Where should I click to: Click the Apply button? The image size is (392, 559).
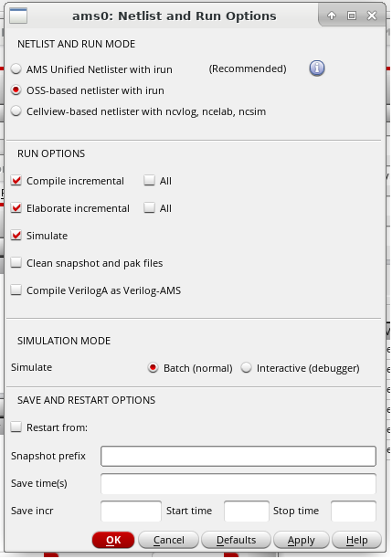pos(301,540)
